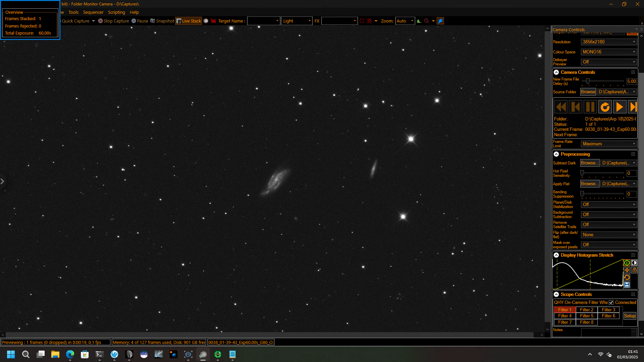Open the Camera Controls section menu icon
Screen dimensions: 644x362
[x=633, y=72]
